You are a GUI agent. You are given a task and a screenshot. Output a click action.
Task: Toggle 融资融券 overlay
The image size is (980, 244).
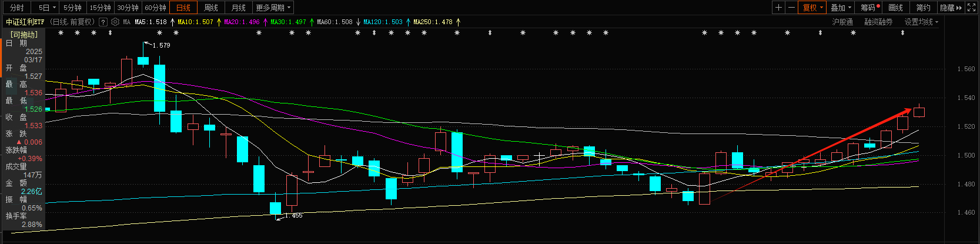click(878, 22)
